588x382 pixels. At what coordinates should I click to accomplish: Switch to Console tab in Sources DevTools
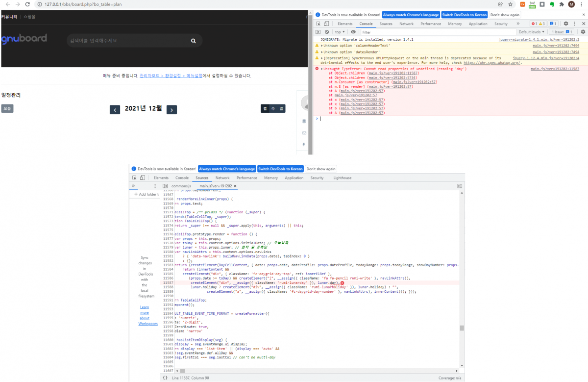(182, 178)
